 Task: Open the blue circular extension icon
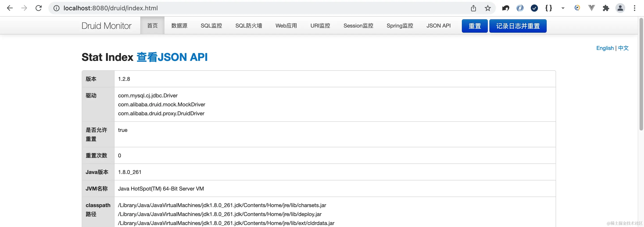520,8
